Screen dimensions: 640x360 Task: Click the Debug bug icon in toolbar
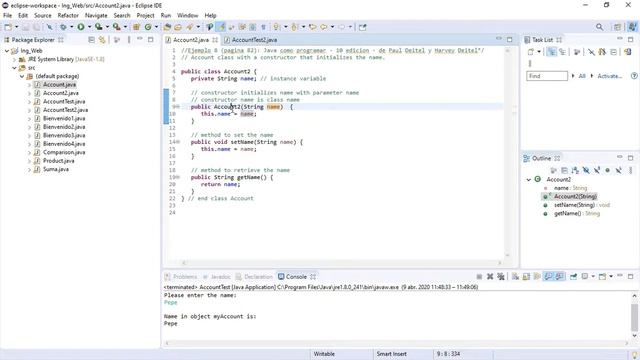pyautogui.click(x=63, y=27)
